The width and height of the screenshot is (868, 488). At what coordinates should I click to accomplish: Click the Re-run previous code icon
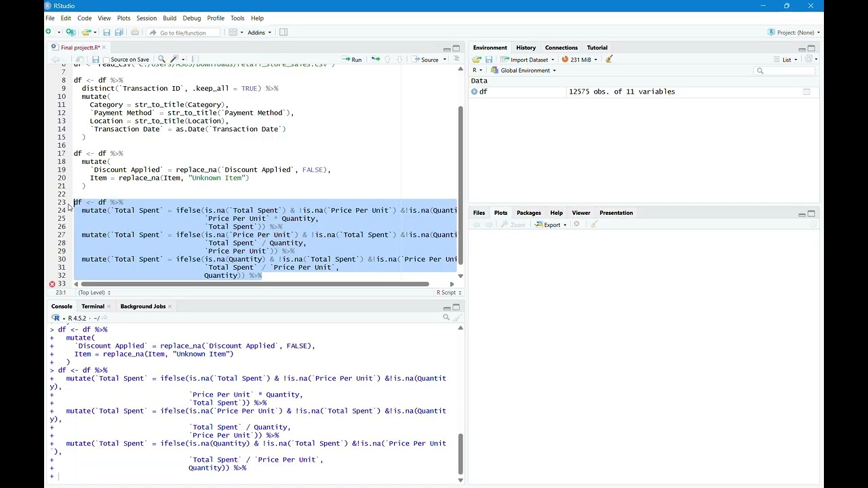(x=375, y=60)
